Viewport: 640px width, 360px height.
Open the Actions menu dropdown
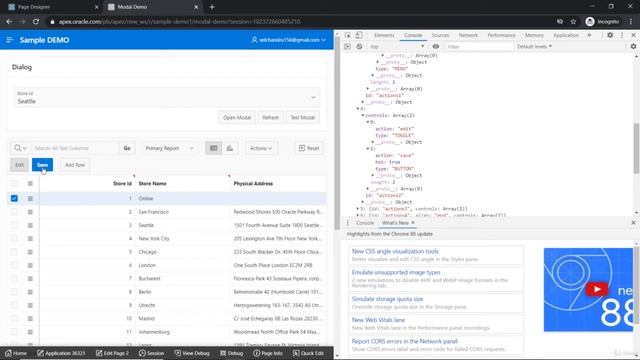(x=261, y=148)
